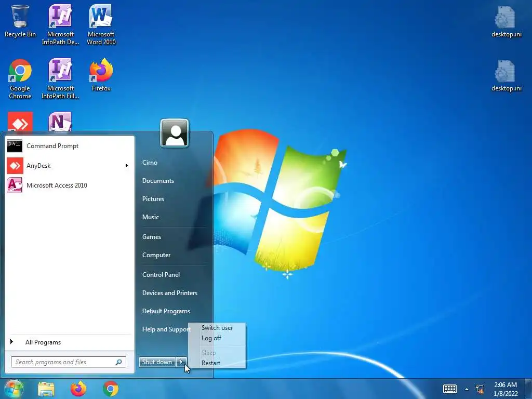Viewport: 532px width, 399px height.
Task: Select the upper desktop.ini file icon
Action: pos(506,21)
